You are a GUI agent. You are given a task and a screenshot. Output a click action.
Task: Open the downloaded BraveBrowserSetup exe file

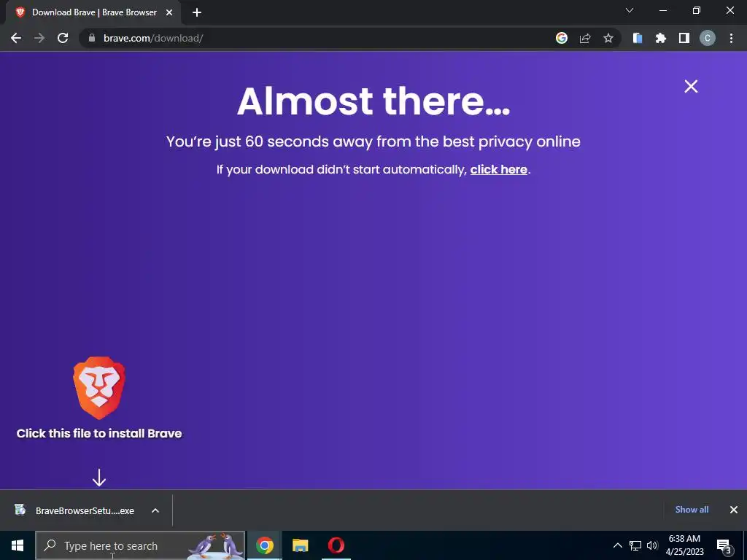click(85, 510)
